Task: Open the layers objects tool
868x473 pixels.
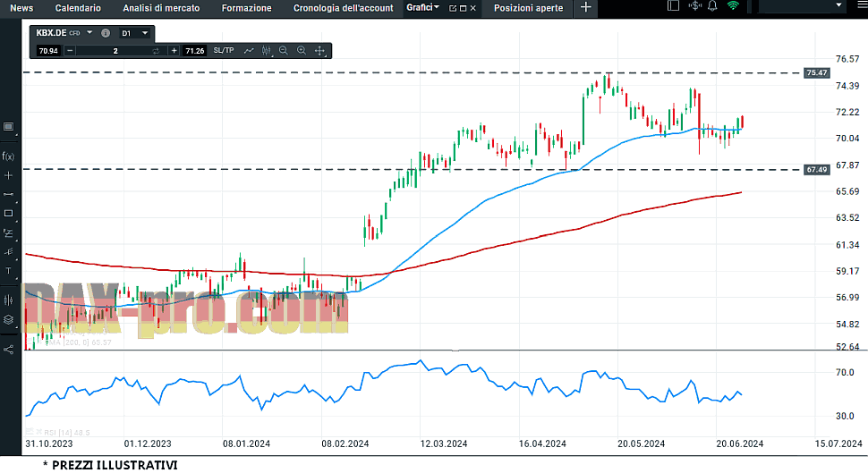Action: (x=8, y=319)
